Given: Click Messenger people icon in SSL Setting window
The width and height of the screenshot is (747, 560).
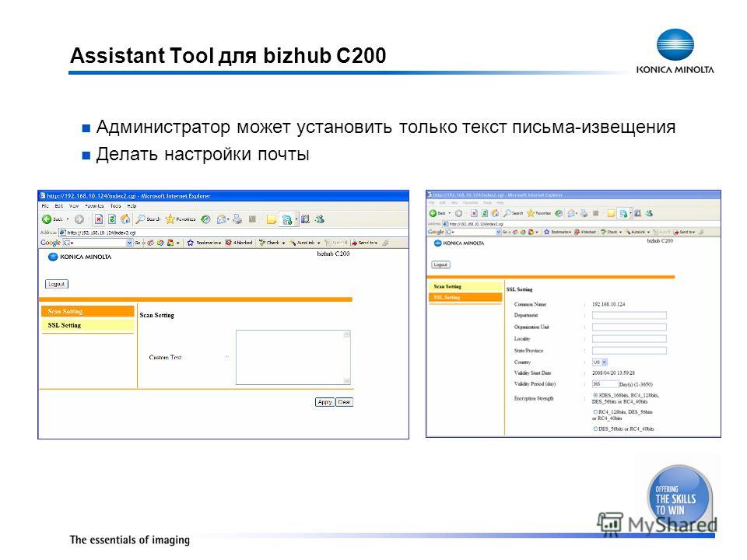Looking at the screenshot, I should (x=649, y=213).
